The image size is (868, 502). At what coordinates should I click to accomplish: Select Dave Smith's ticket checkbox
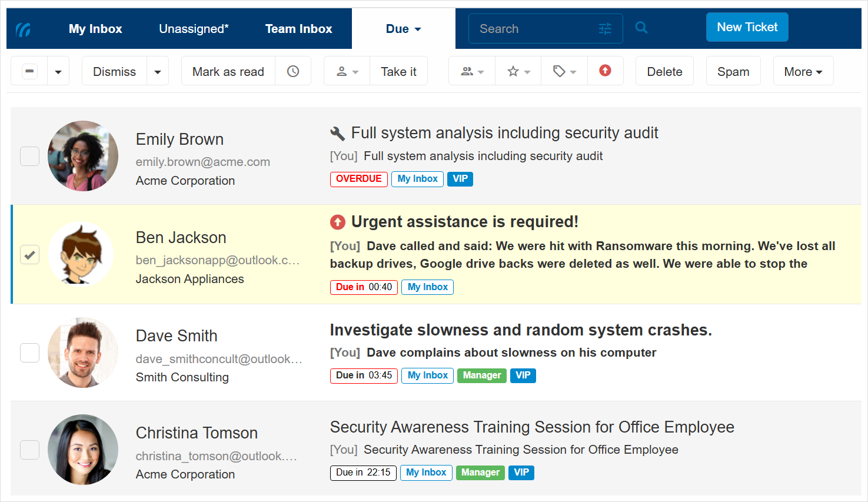coord(30,353)
